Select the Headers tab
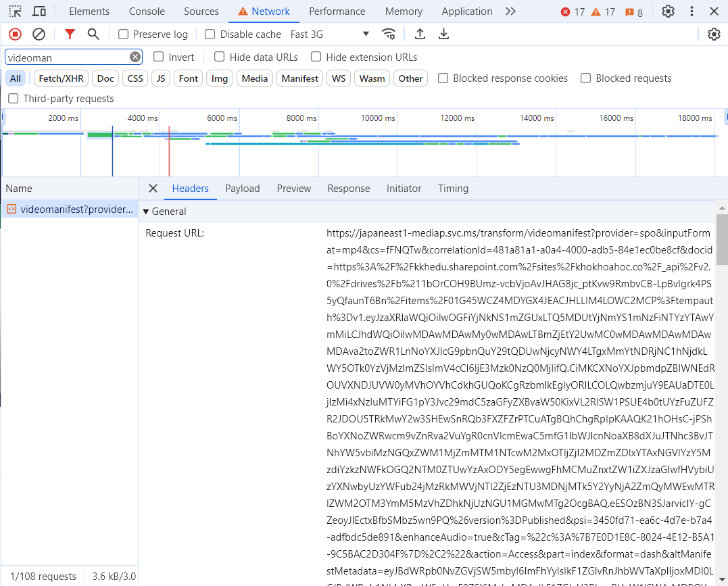Screen dimensions: 728x586 [x=191, y=188]
